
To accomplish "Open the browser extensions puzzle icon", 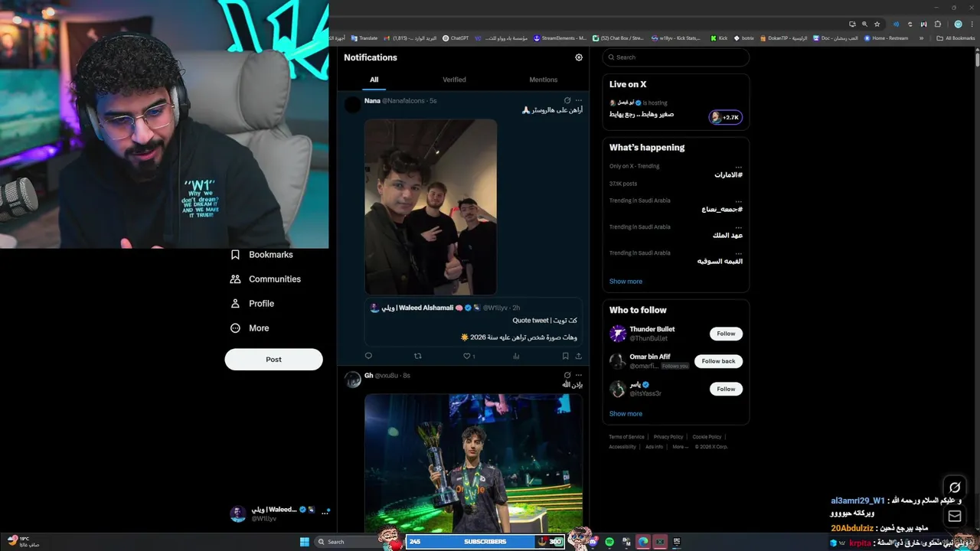I will pyautogui.click(x=938, y=24).
